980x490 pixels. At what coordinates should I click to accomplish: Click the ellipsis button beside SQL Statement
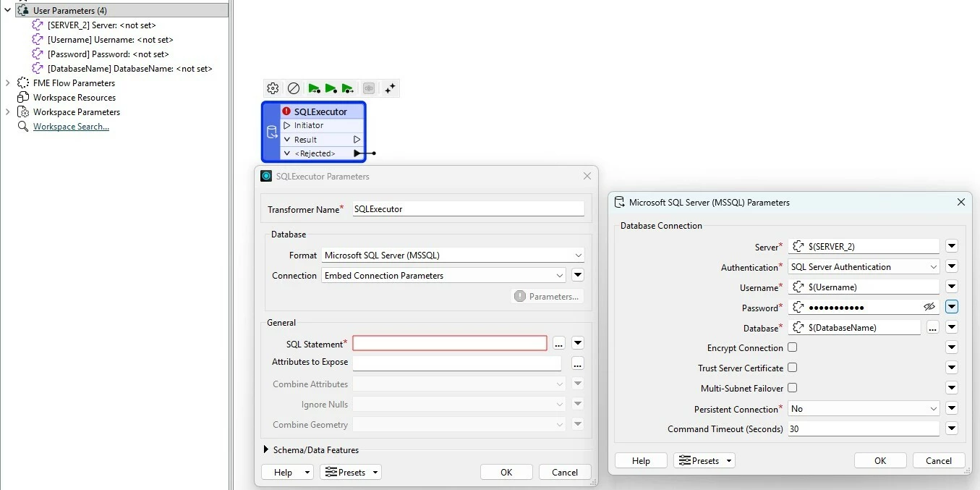[558, 343]
